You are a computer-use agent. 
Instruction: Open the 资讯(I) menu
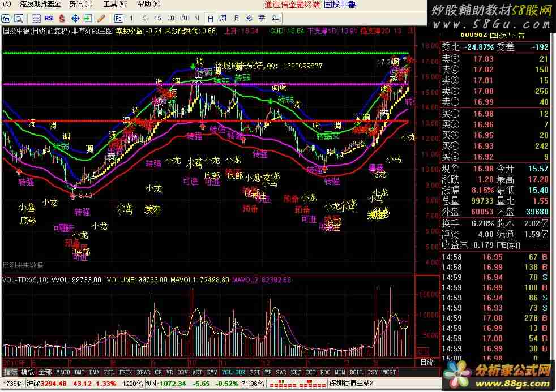pyautogui.click(x=81, y=5)
